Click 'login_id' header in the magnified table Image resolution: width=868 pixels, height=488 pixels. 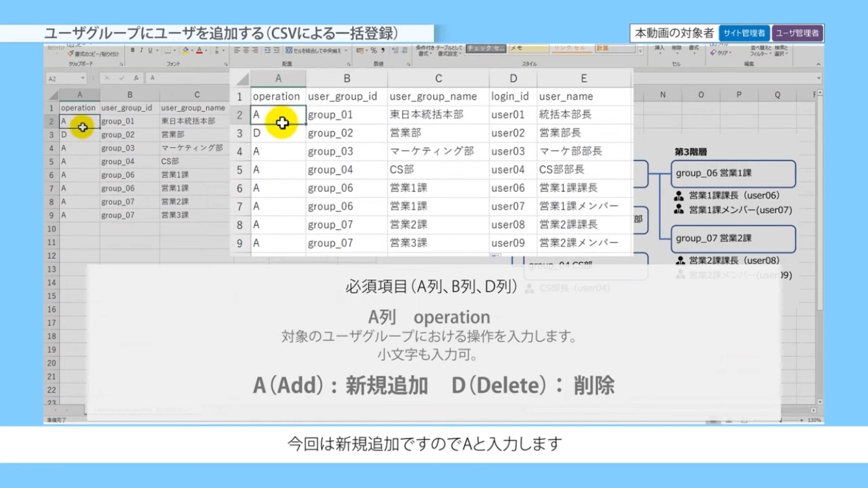point(509,96)
